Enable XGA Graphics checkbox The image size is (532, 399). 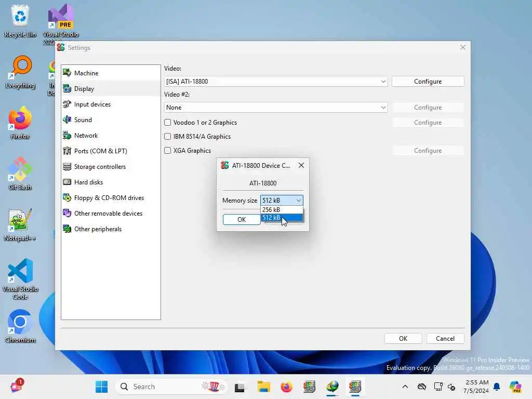168,150
